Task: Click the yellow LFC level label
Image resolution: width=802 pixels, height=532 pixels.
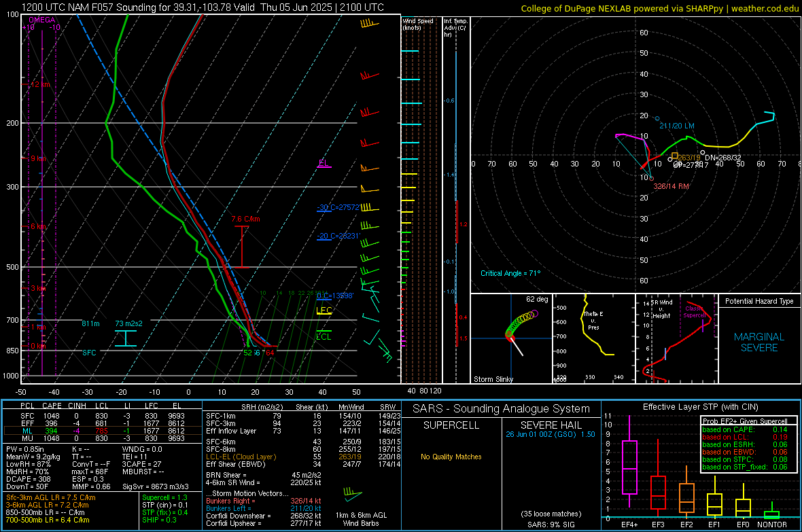Action: (x=324, y=310)
